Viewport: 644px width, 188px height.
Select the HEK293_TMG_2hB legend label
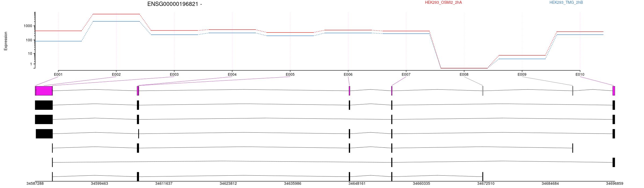pyautogui.click(x=566, y=2)
